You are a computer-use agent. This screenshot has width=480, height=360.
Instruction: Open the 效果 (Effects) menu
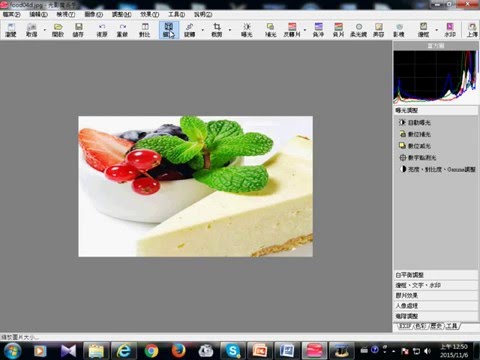tap(150, 15)
